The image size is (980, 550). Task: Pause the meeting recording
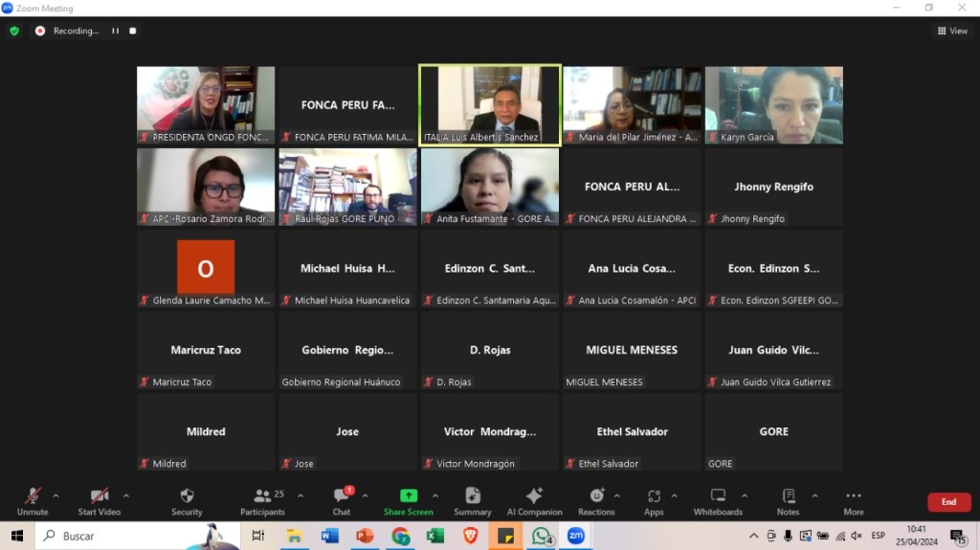point(116,31)
